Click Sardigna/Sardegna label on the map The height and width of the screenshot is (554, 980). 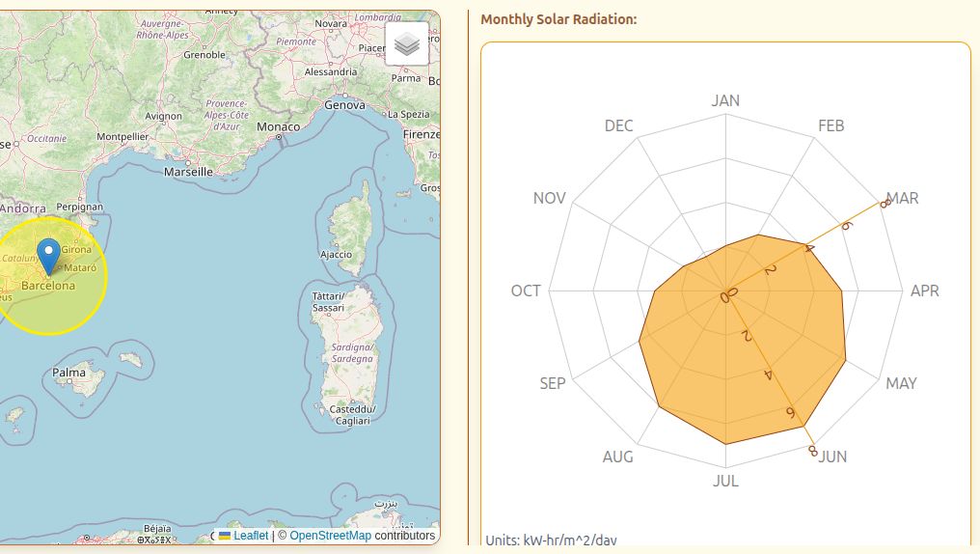352,352
